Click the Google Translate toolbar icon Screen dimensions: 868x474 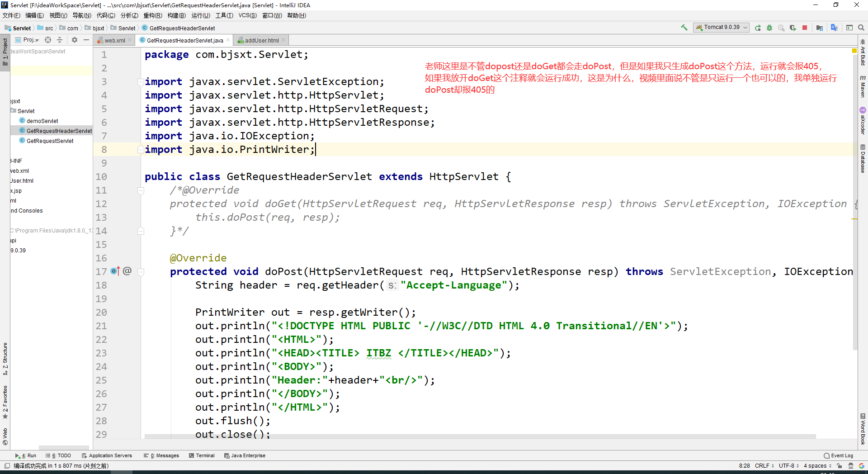coord(834,28)
